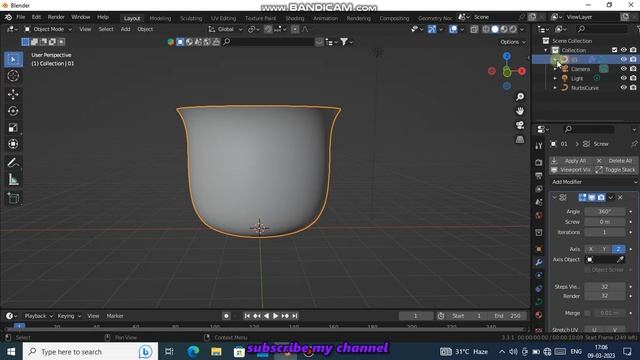Open the File menu
This screenshot has height=360, width=640.
coord(20,17)
